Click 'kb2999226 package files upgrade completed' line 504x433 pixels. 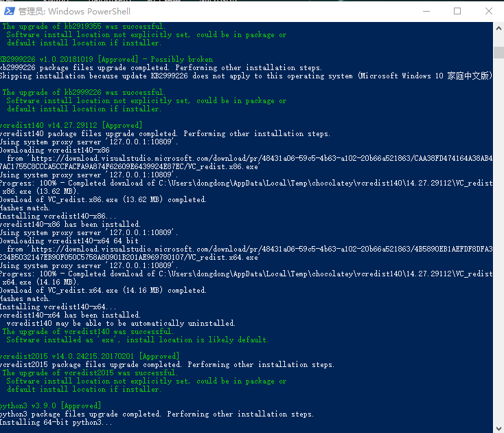point(161,67)
